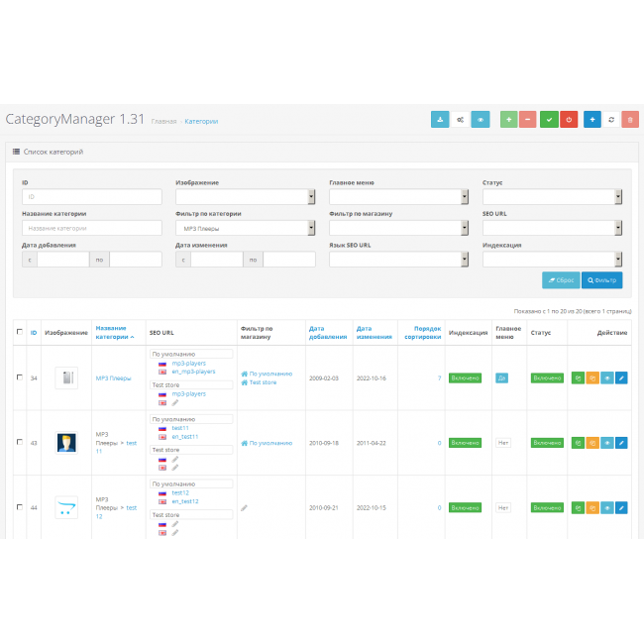Click the refresh arrows icon in toolbar
This screenshot has width=644, height=644.
tap(611, 120)
